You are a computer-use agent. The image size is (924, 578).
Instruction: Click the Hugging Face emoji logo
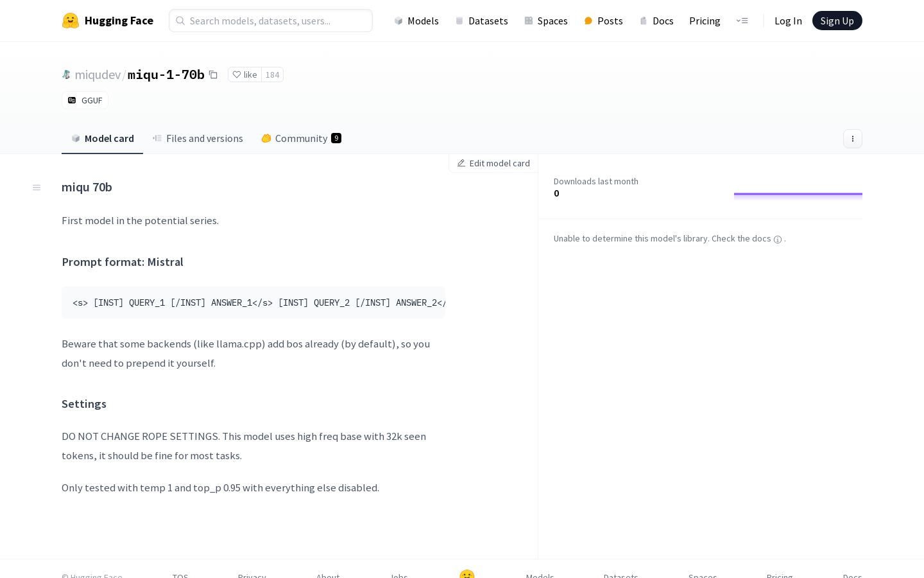coord(71,21)
